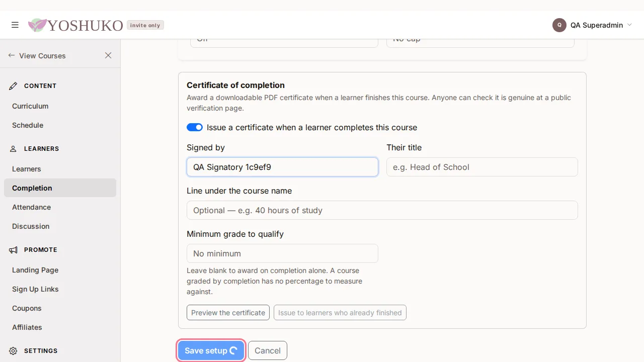Image resolution: width=644 pixels, height=362 pixels.
Task: Click the Promote megaphone icon
Action: click(13, 250)
